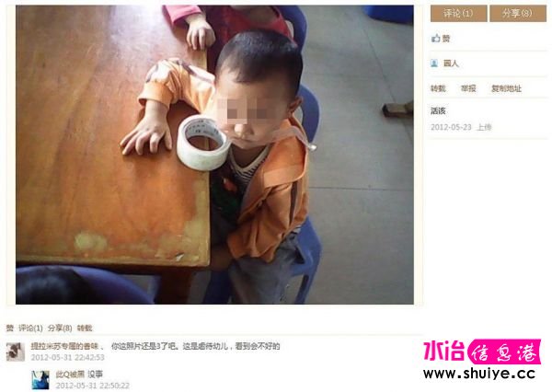Image resolution: width=552 pixels, height=392 pixels.
Task: Select 转载 in the sidebar actions
Action: pos(438,88)
